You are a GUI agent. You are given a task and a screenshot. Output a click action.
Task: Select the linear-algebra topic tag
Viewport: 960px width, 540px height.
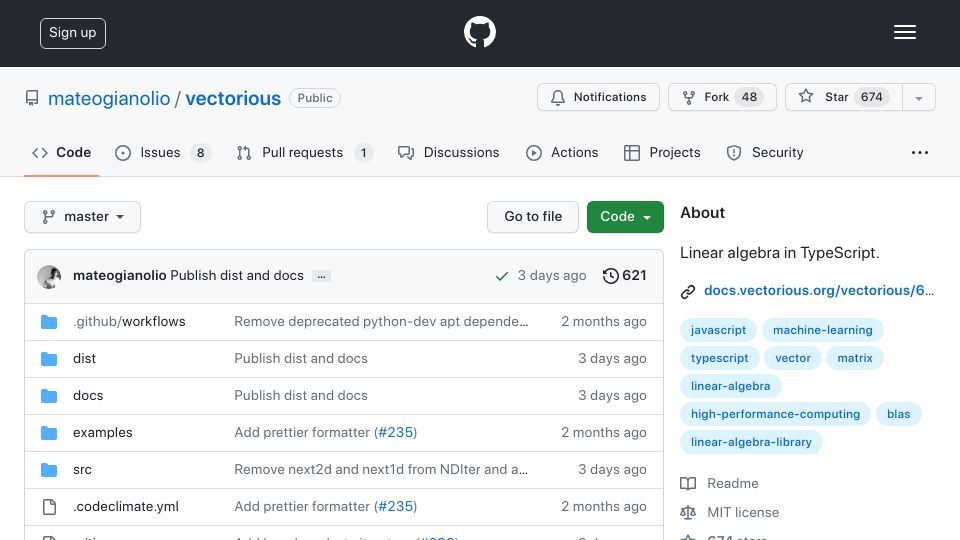[x=730, y=386]
